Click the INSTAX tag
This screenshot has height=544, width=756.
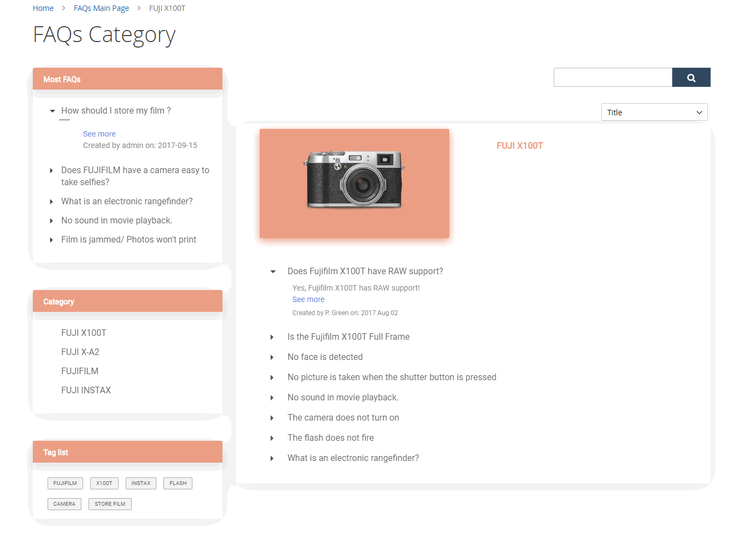[140, 483]
